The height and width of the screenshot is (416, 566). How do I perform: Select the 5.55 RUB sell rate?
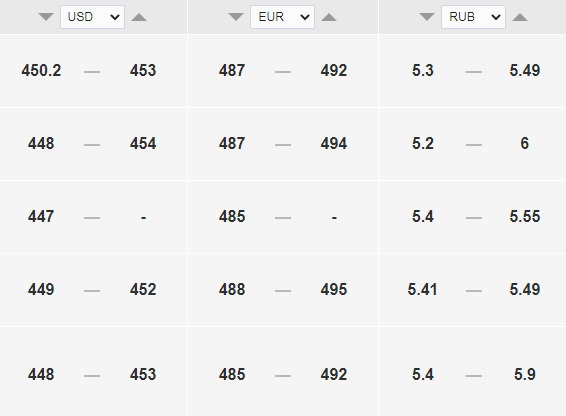tap(524, 216)
